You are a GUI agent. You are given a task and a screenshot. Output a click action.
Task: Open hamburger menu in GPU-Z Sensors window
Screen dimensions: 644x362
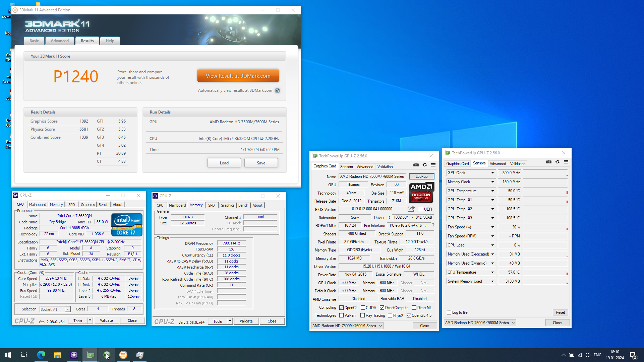click(566, 162)
